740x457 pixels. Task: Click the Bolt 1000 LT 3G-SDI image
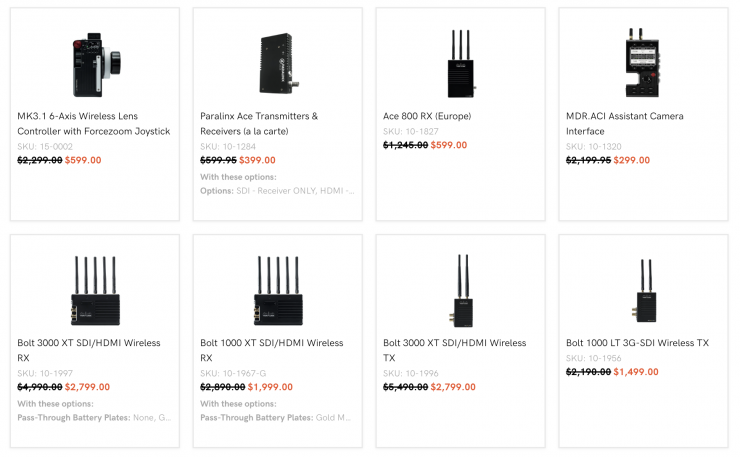643,288
